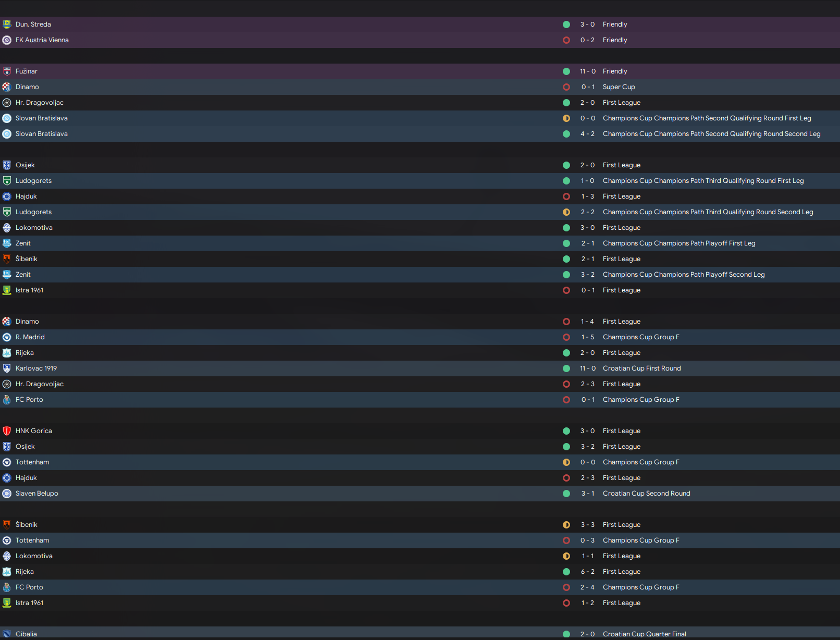This screenshot has width=840, height=640.
Task: Select the Croatian Cup Quarter Final label
Action: pos(644,634)
